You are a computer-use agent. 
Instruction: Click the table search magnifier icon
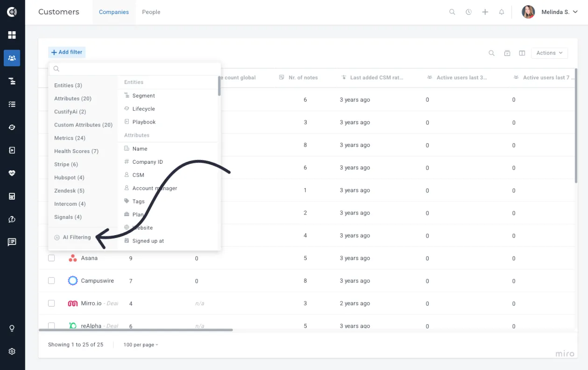click(x=491, y=53)
